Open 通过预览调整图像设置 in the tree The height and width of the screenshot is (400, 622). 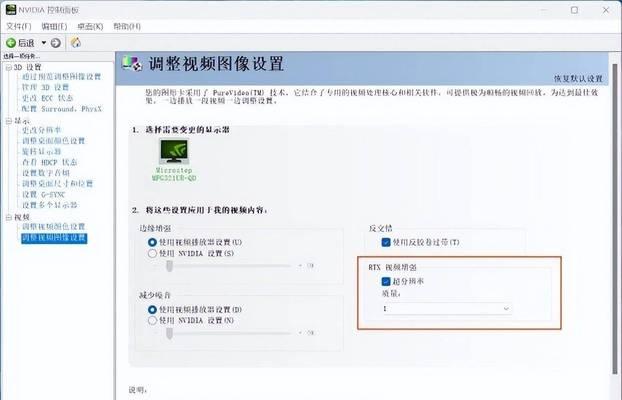coord(61,77)
